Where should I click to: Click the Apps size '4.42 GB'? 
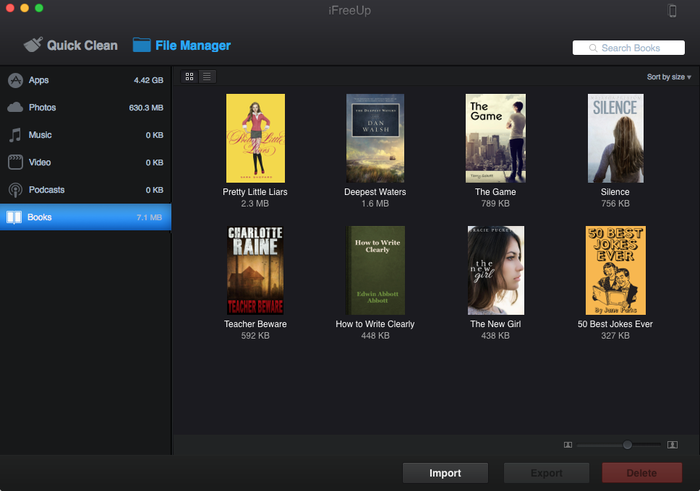coord(149,80)
